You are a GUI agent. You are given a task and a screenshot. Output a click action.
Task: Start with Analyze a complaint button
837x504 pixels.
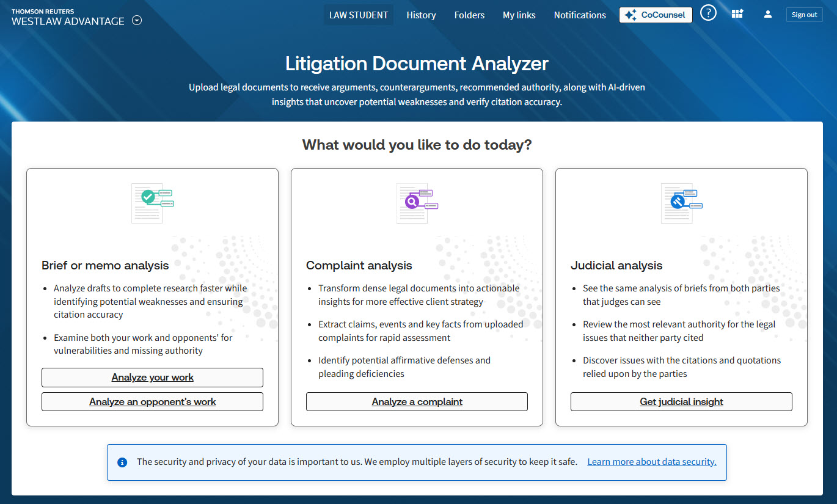417,401
